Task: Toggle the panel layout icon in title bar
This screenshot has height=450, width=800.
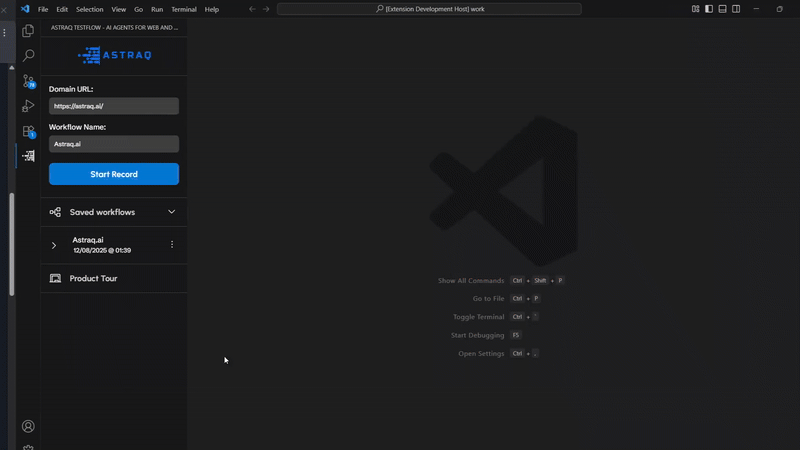Action: (x=723, y=9)
